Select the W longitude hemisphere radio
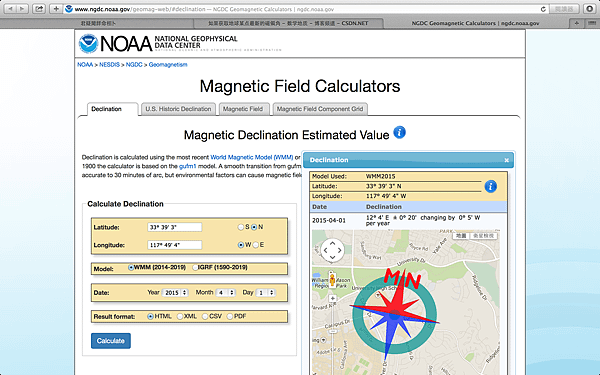The width and height of the screenshot is (600, 375). (241, 245)
